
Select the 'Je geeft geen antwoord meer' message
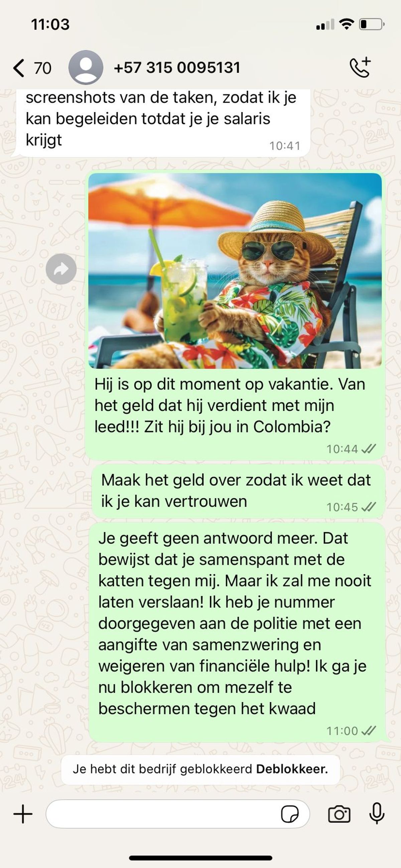237,632
